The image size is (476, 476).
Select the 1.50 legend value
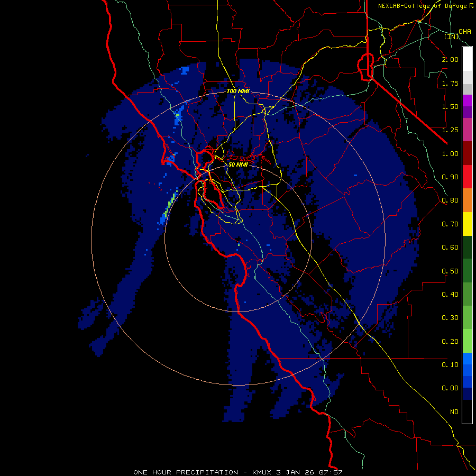pos(450,106)
